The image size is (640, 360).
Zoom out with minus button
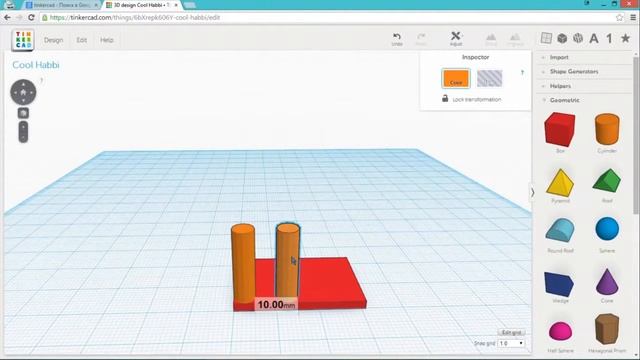point(23,137)
